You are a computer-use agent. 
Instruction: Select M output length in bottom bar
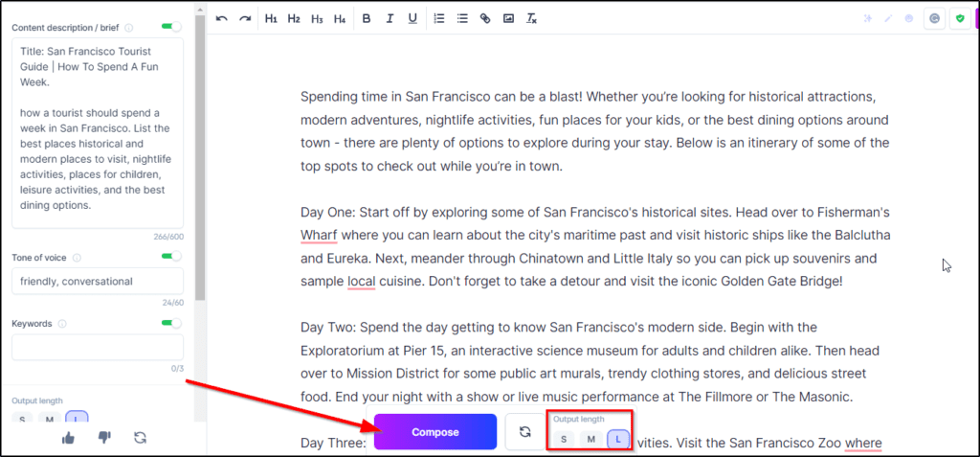click(590, 440)
